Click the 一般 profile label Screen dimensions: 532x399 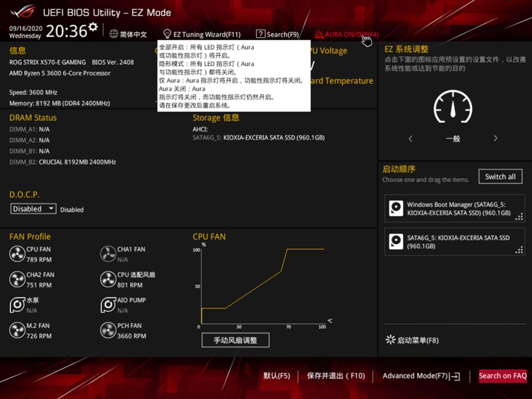(453, 139)
